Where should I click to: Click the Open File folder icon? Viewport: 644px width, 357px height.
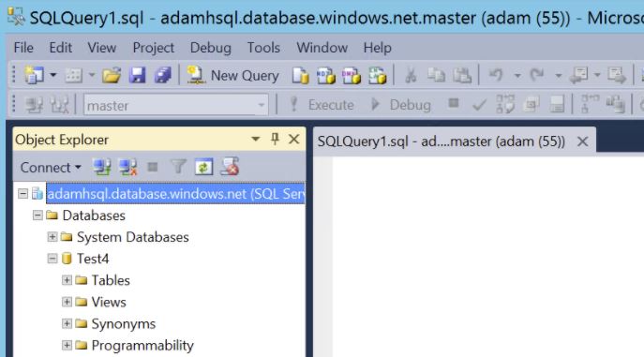pos(112,76)
